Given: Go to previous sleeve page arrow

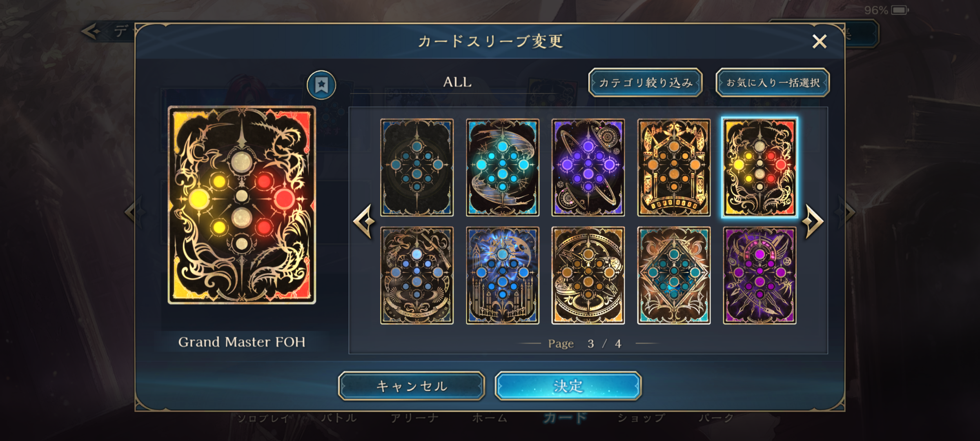Looking at the screenshot, I should click(x=364, y=221).
